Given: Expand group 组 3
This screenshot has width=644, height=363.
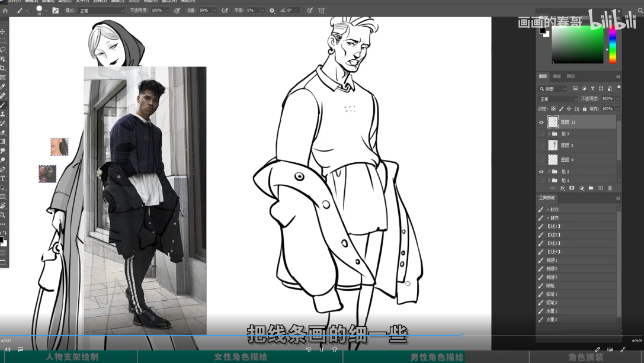Looking at the screenshot, I should (x=549, y=134).
